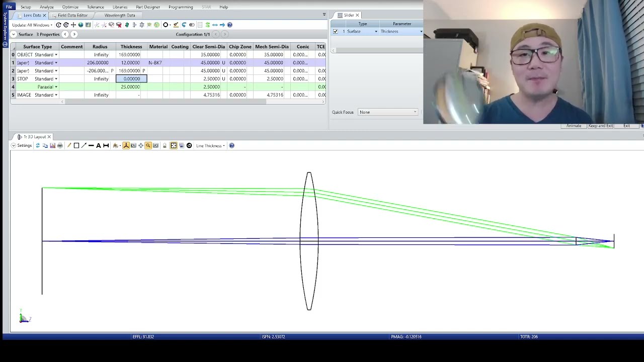644x362 pixels.
Task: Click the save icon in 3D Layout toolbar
Action: click(x=52, y=145)
